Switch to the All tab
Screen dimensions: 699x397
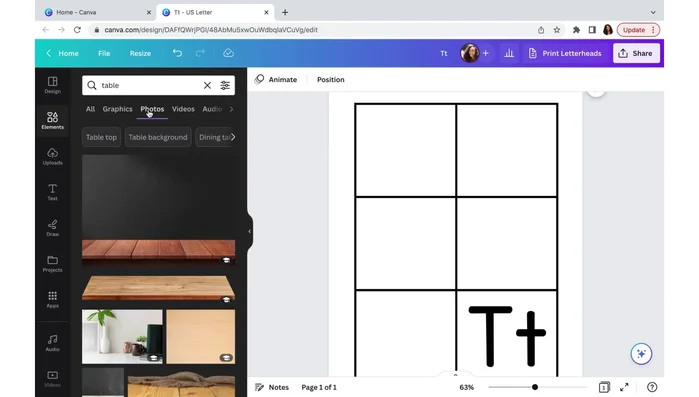90,109
